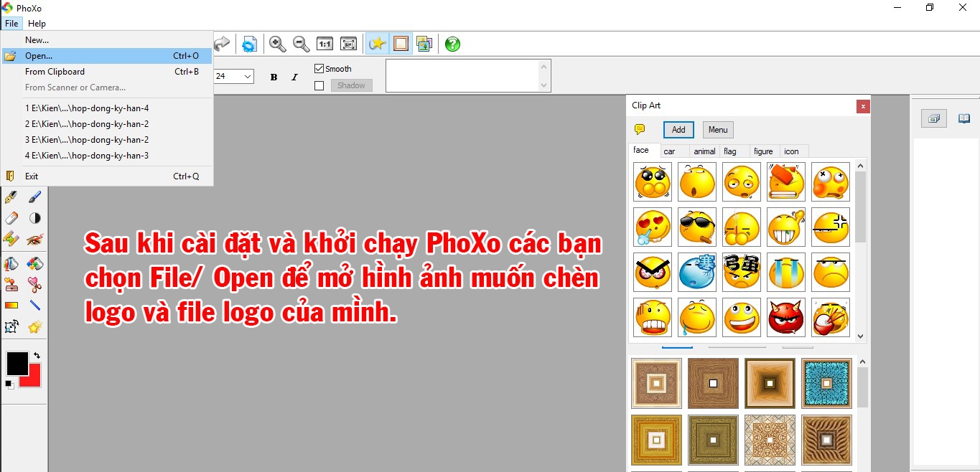Click the zoom in magnifier
This screenshot has width=980, height=472.
(x=277, y=44)
